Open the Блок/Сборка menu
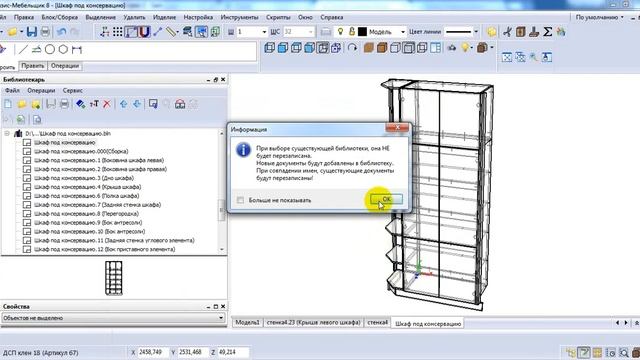 pos(60,18)
